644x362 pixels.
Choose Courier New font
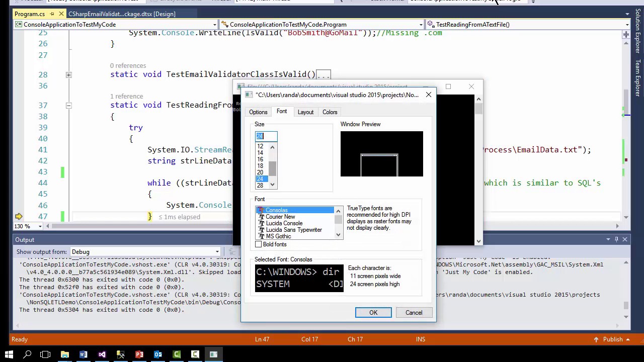pos(295,217)
